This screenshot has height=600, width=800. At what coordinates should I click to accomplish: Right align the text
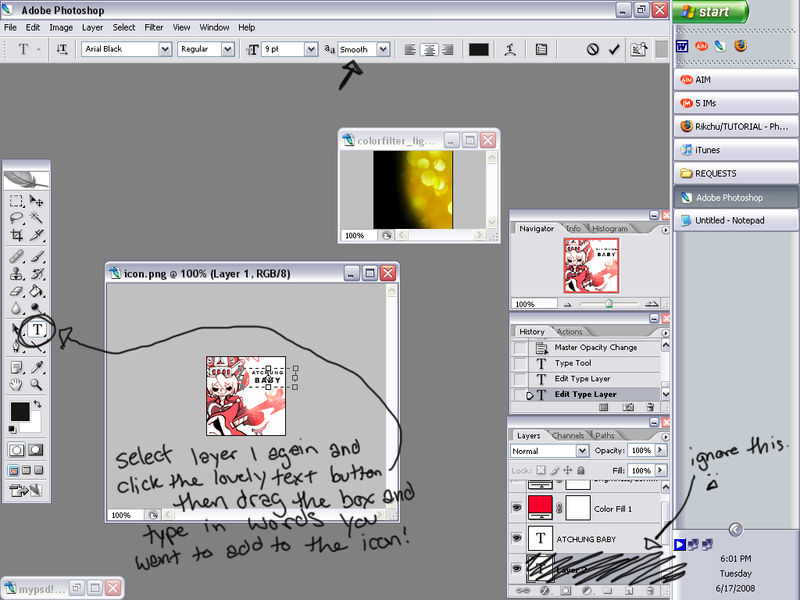coord(447,49)
